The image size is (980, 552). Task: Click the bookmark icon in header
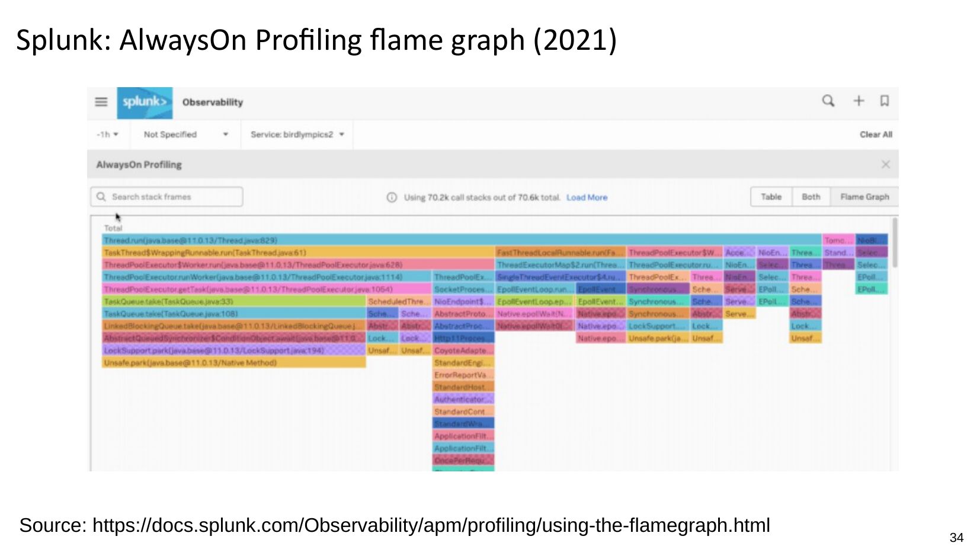coord(884,101)
